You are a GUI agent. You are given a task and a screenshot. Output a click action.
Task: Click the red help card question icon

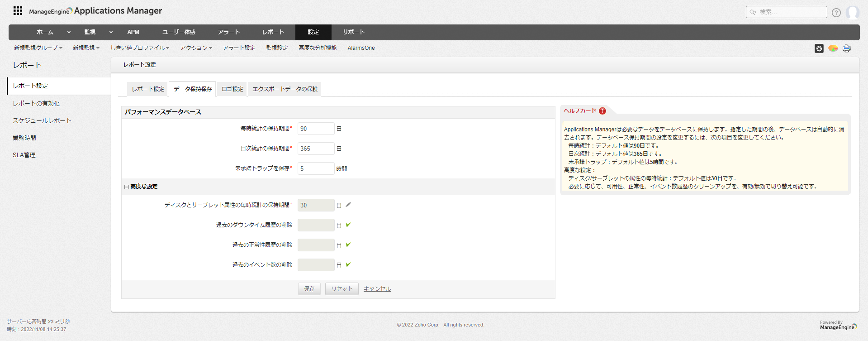point(602,111)
